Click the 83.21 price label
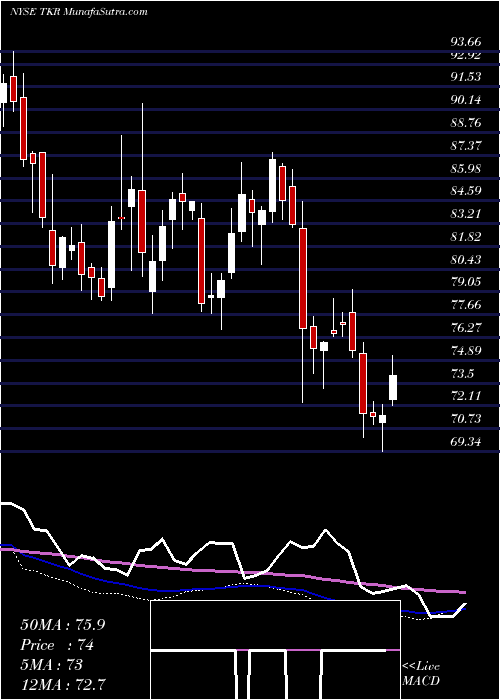The image size is (500, 700). pyautogui.click(x=466, y=214)
